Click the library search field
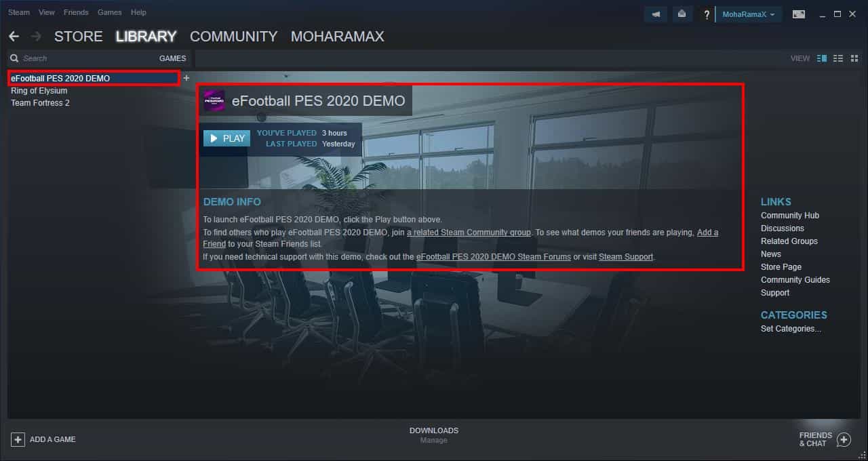Screen dimensions: 868x461 coord(81,58)
